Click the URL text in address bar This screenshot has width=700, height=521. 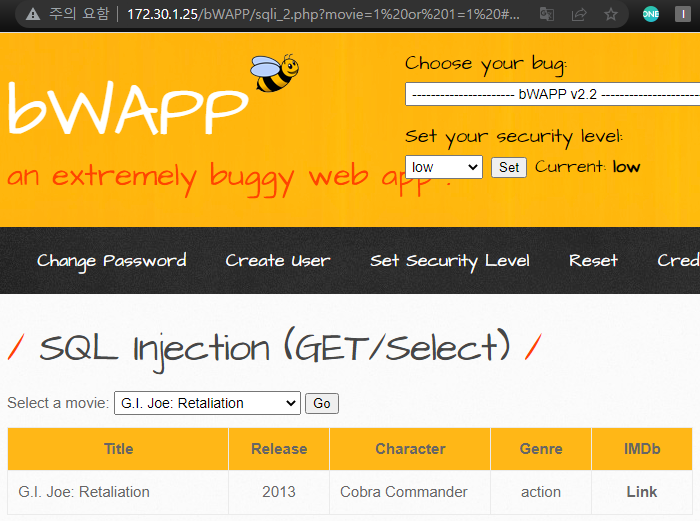coord(323,14)
